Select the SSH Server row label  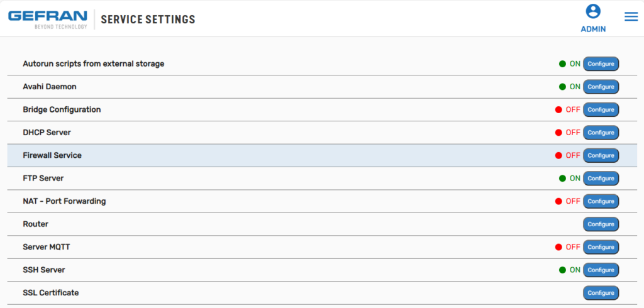[x=44, y=270]
